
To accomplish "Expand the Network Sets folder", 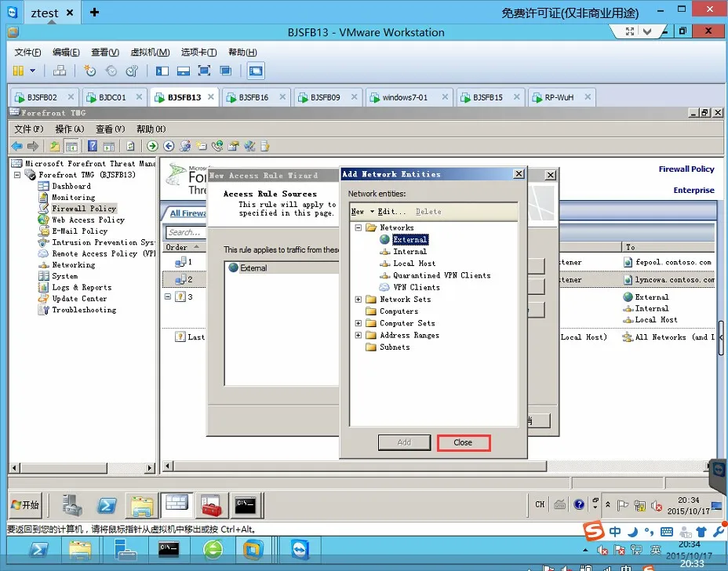I will [358, 300].
